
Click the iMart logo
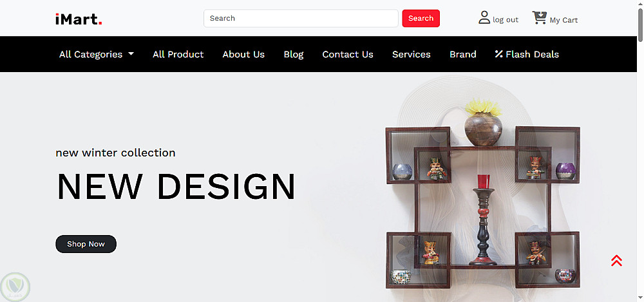[x=79, y=19]
